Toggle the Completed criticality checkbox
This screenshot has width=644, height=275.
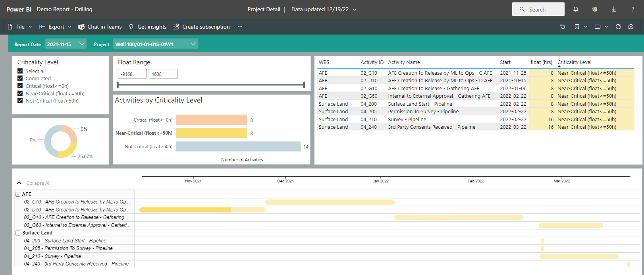point(20,78)
